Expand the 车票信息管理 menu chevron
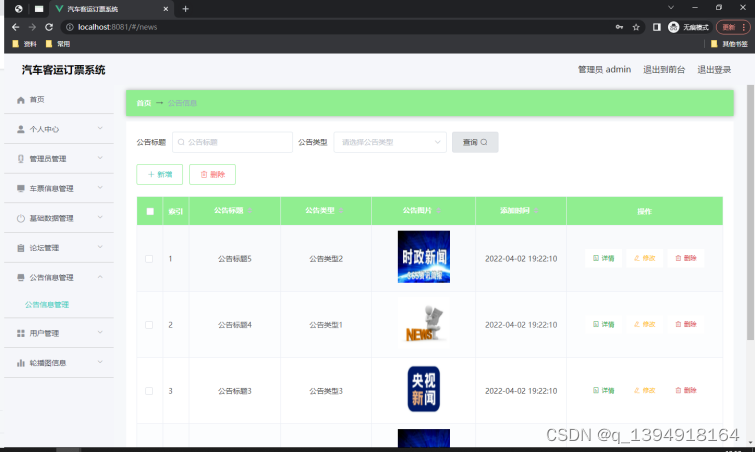 100,188
